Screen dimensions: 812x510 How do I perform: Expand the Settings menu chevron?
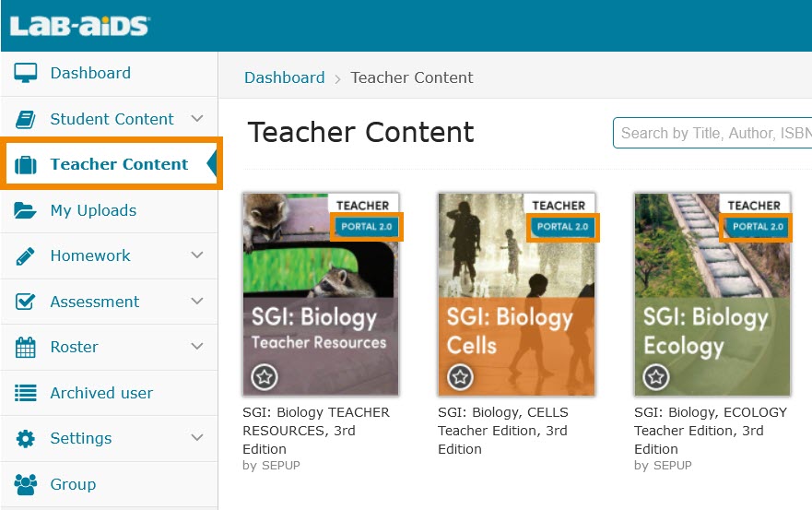(x=196, y=438)
